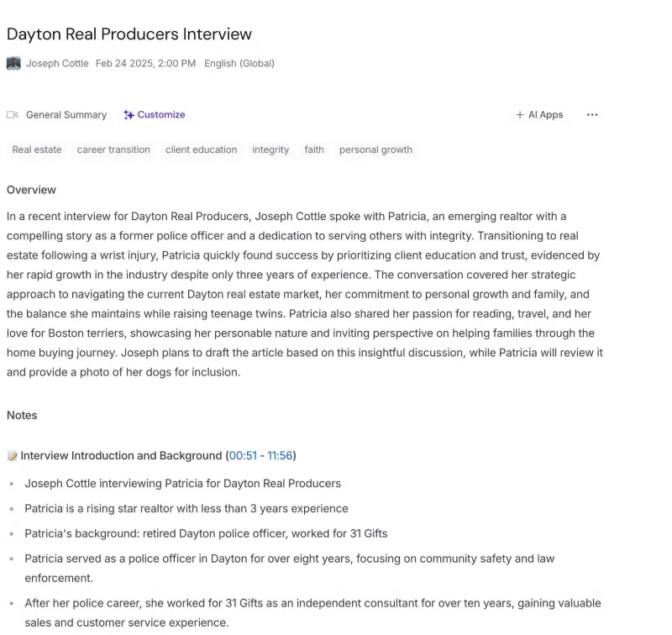Click the "faith" tag chip
The height and width of the screenshot is (635, 672).
[314, 150]
